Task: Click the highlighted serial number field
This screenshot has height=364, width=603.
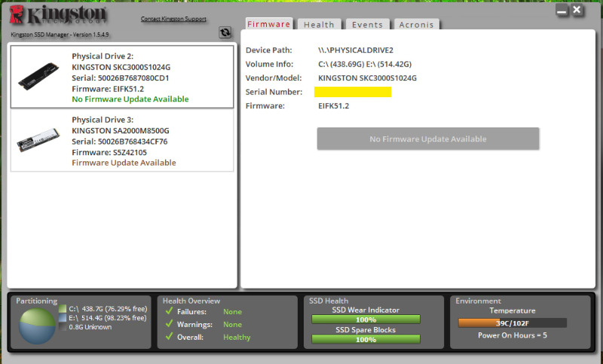Action: (x=353, y=92)
